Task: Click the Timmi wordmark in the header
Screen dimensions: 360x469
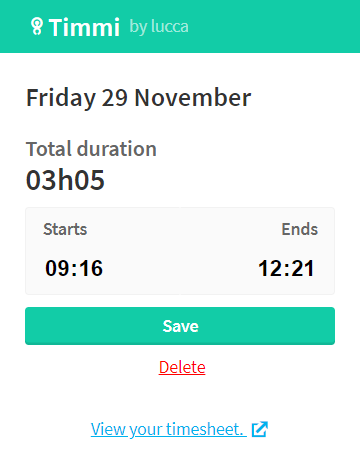Action: 84,27
